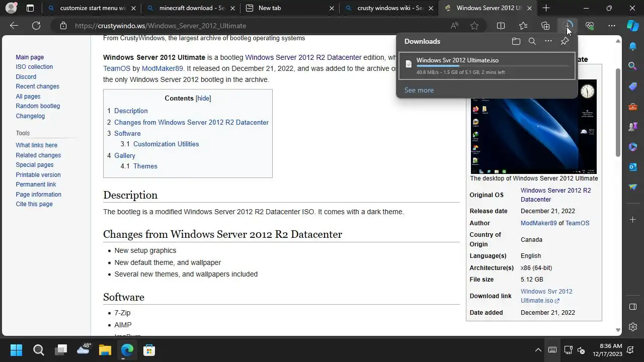Toggle the Edge sidebar panel button
Screen dimensions: 644x362
(633, 307)
